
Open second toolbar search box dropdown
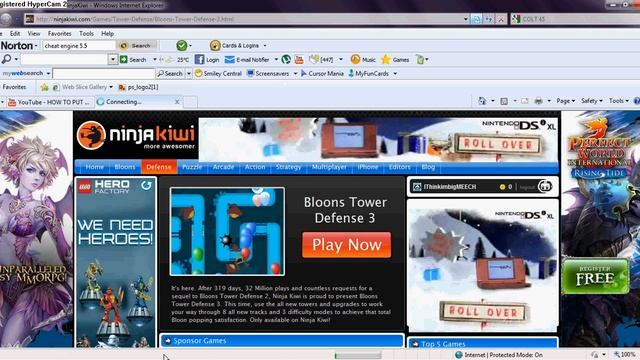point(113,60)
